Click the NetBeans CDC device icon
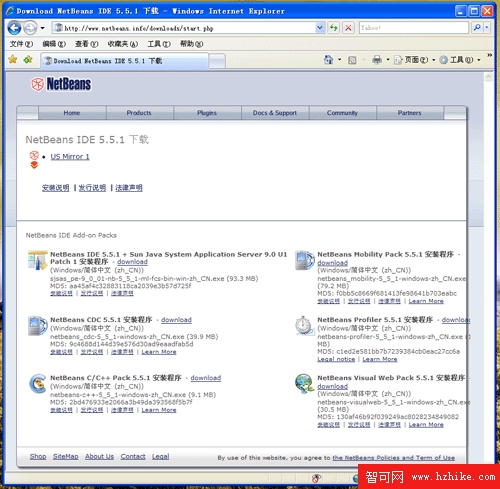The width and height of the screenshot is (500, 489). (x=38, y=326)
